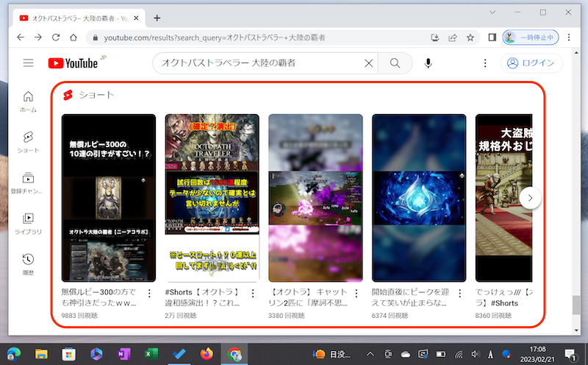The width and height of the screenshot is (588, 365).
Task: Start voice search with microphone
Action: (429, 63)
